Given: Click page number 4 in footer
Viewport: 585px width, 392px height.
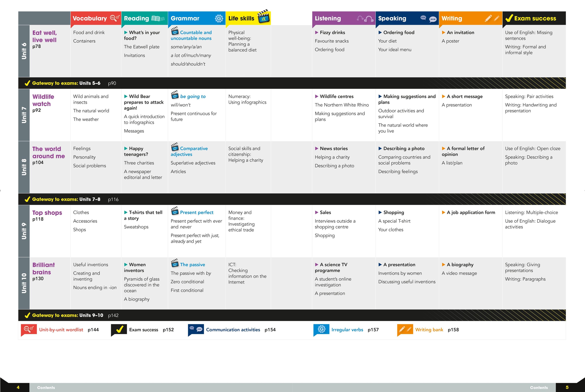Looking at the screenshot, I should pos(18,387).
